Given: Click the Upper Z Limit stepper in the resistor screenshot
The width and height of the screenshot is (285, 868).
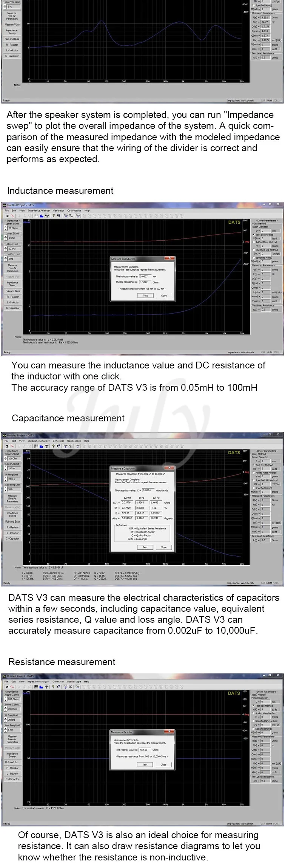Looking at the screenshot, I should [6, 699].
